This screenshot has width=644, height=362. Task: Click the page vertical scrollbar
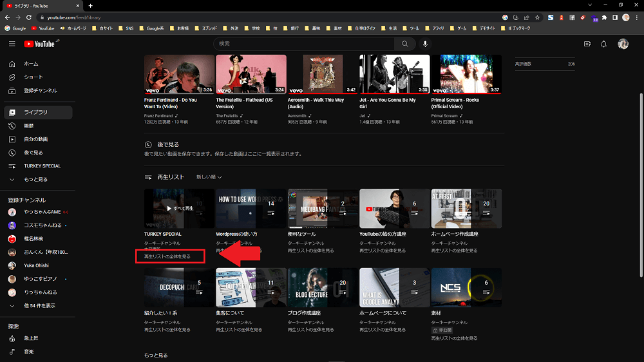[x=641, y=185]
